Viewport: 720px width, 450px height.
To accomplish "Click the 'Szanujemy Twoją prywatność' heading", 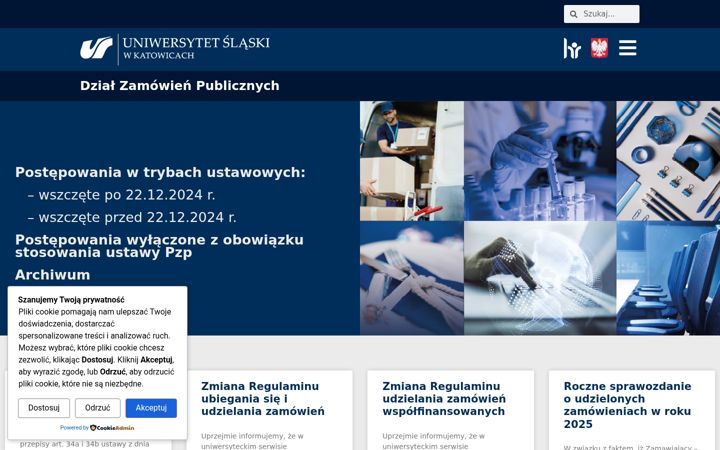I will coord(71,300).
